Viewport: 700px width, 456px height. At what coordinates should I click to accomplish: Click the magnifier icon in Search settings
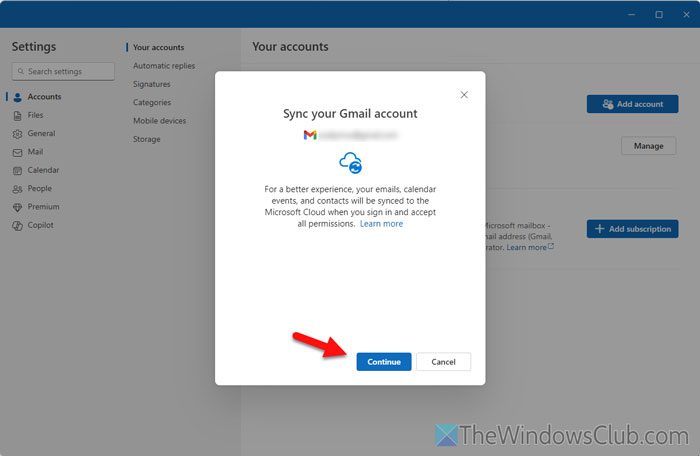pos(21,71)
